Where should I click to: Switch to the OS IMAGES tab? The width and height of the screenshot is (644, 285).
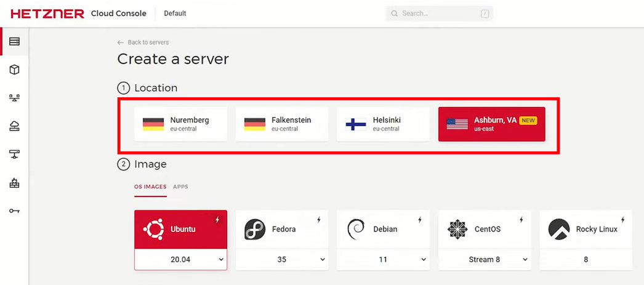(x=150, y=187)
